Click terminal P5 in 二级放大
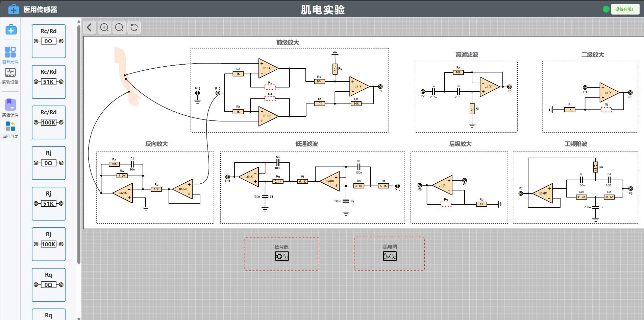644x320 pixels. [x=630, y=92]
